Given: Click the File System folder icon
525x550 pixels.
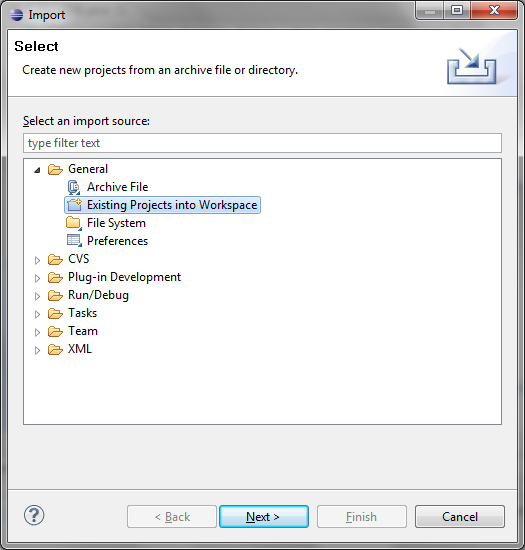Looking at the screenshot, I should (74, 223).
